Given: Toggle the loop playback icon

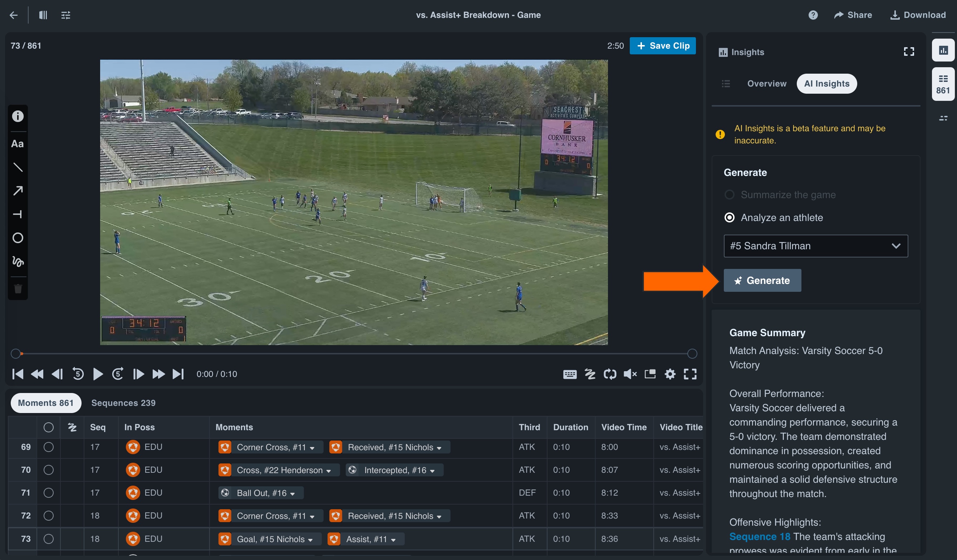Looking at the screenshot, I should tap(610, 374).
